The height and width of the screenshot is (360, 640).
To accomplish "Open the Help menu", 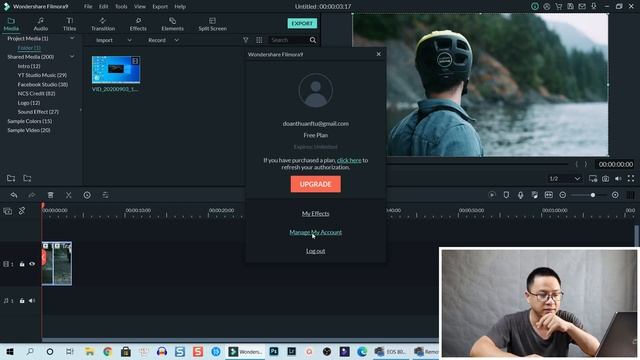I will click(x=180, y=7).
